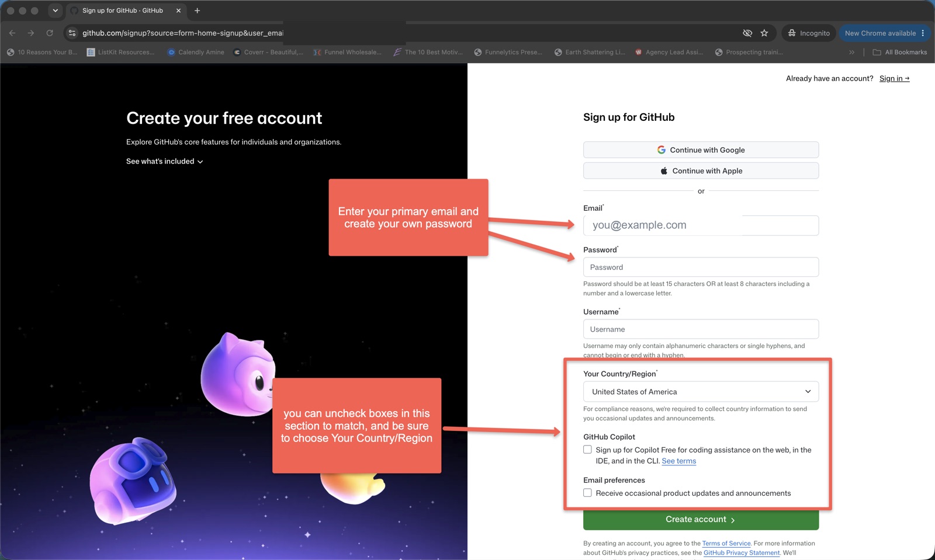Click the purple Mona mascot illustration
Screen dimensions: 935x560
(238, 375)
